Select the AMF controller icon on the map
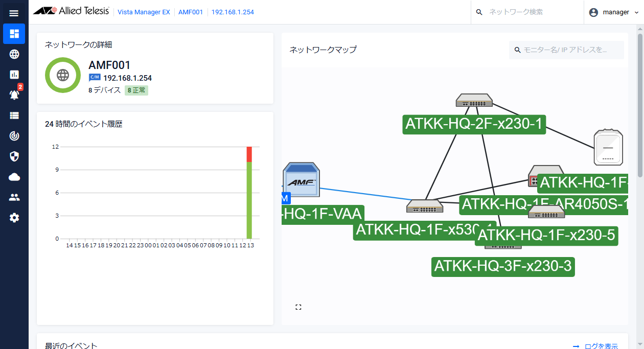This screenshot has height=349, width=644. click(x=301, y=180)
